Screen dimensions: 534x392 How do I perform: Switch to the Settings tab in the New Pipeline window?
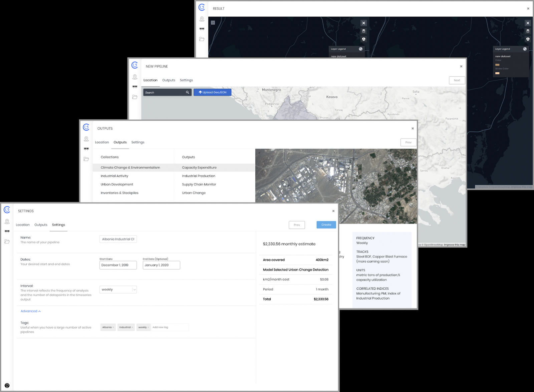coord(186,80)
